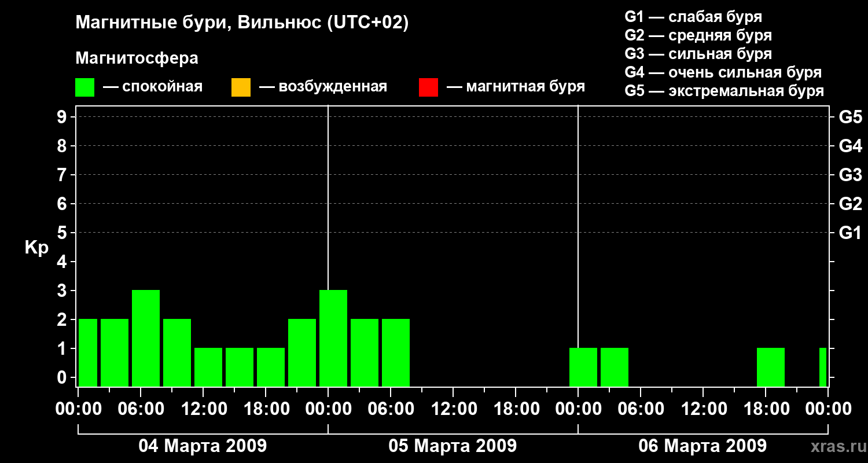Click the Kp 1 bar at 18:00 on 06 March

pos(771,367)
